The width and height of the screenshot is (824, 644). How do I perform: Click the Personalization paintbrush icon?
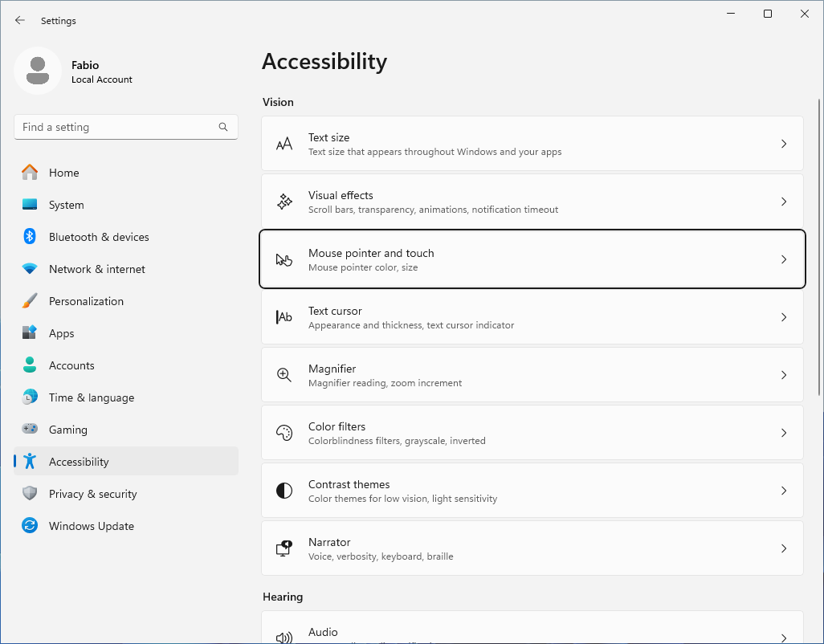[x=30, y=301]
